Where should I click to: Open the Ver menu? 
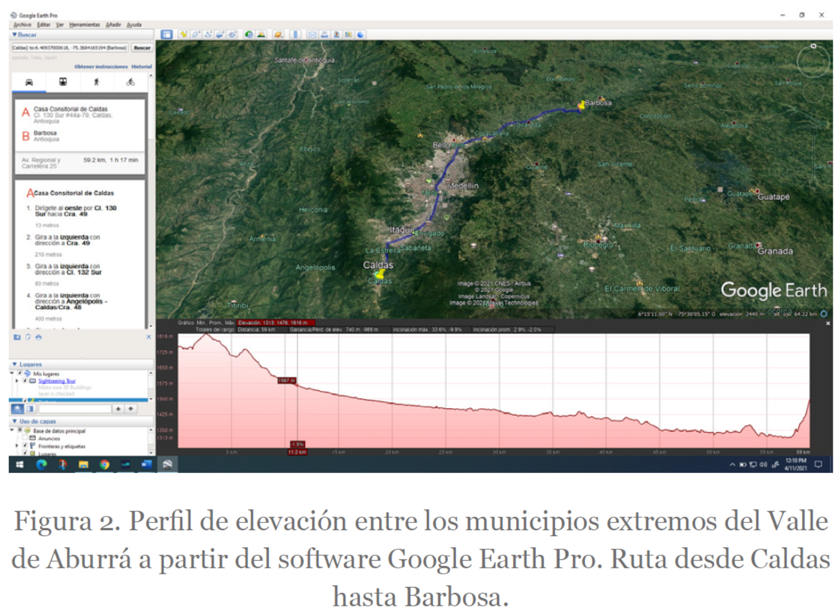click(60, 25)
